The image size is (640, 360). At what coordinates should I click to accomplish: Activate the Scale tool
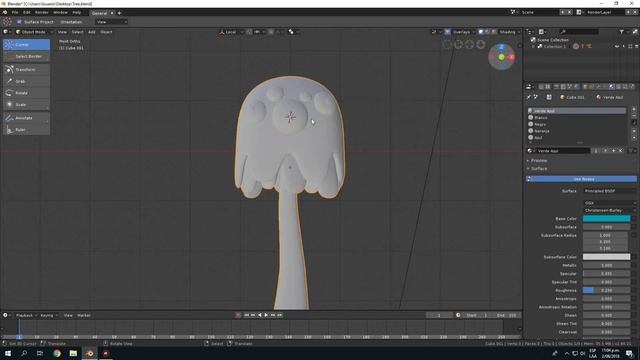coord(27,104)
